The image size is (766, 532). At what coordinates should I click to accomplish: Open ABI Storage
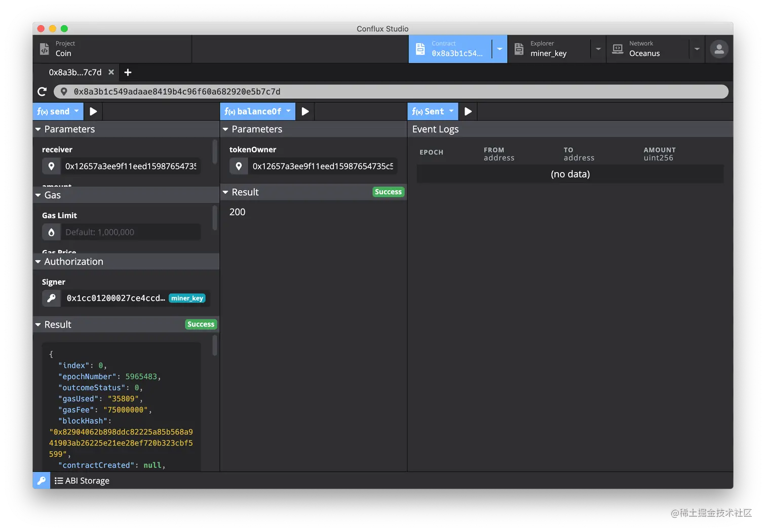82,480
